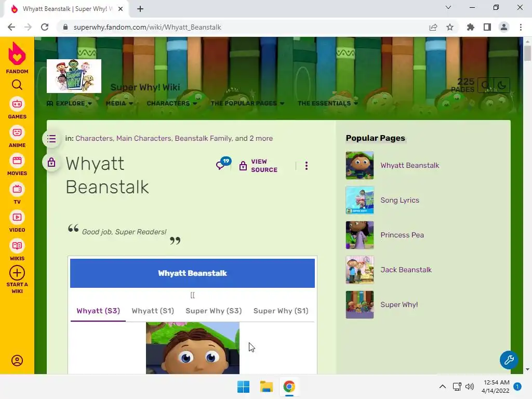The image size is (532, 399).
Task: Expand the Media dropdown menu
Action: pos(119,103)
